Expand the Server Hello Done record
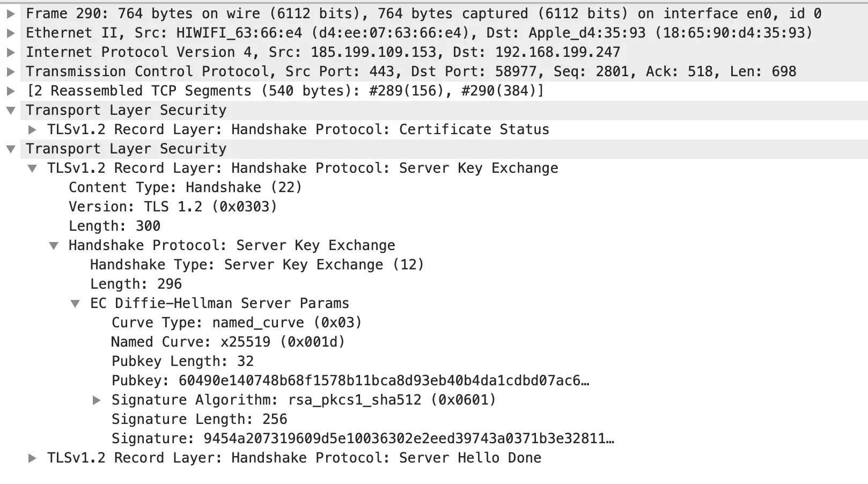 coord(32,458)
